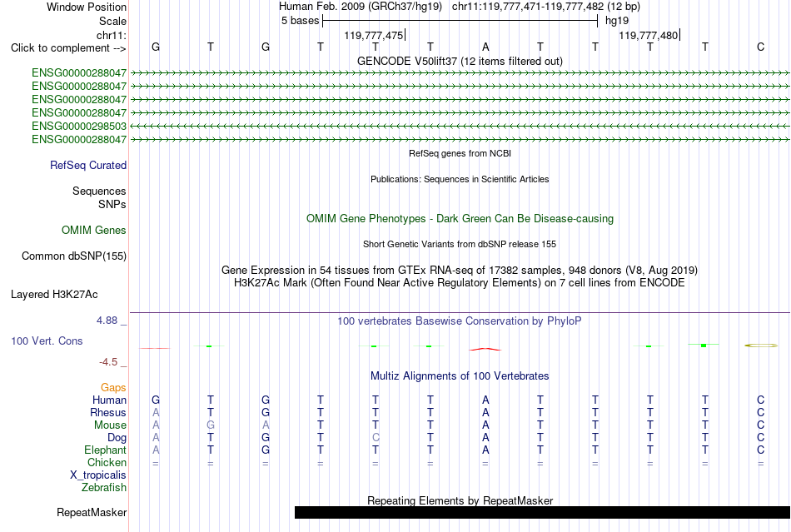
Task: Select the Scale label
Action: 112,21
